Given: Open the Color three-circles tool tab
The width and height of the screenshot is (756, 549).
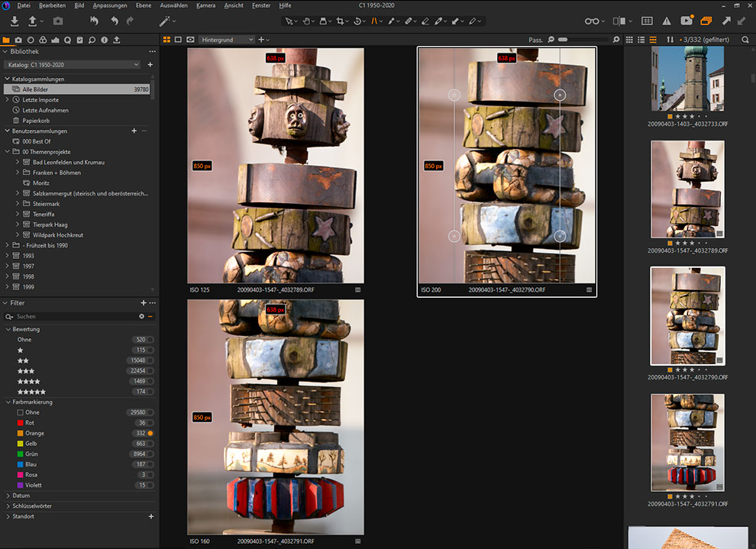Looking at the screenshot, I should click(x=43, y=40).
